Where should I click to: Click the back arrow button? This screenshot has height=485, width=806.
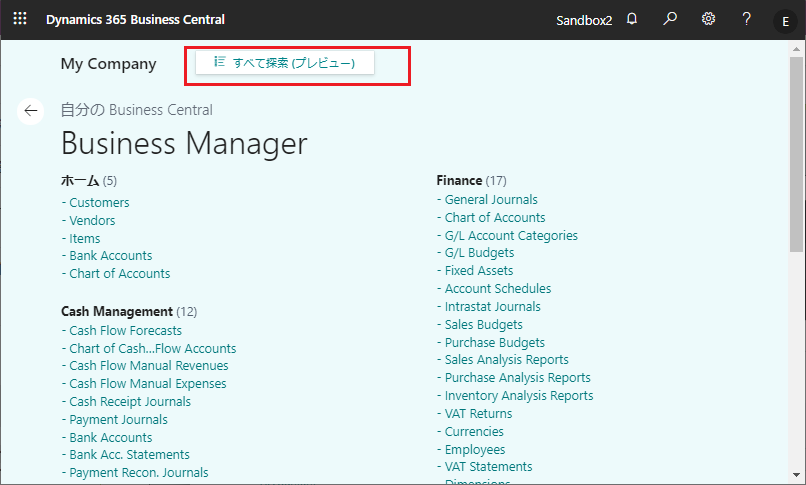pyautogui.click(x=31, y=111)
